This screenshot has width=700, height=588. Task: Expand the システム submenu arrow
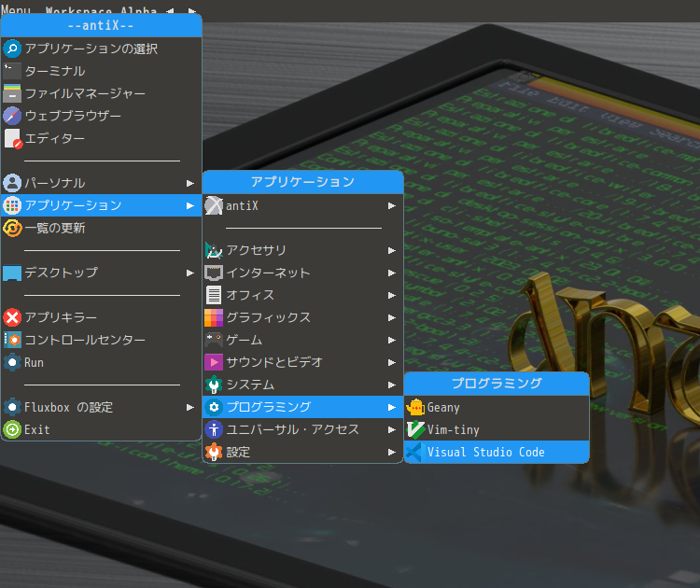[x=392, y=385]
